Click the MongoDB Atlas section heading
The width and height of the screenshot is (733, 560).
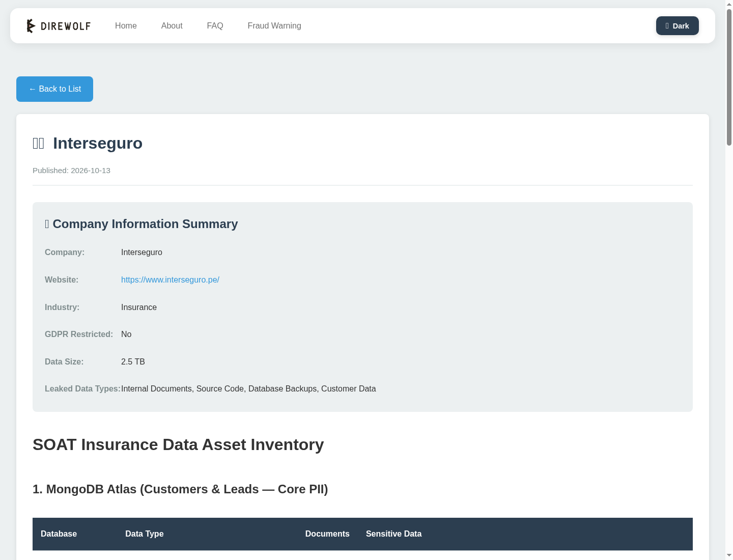coord(180,489)
